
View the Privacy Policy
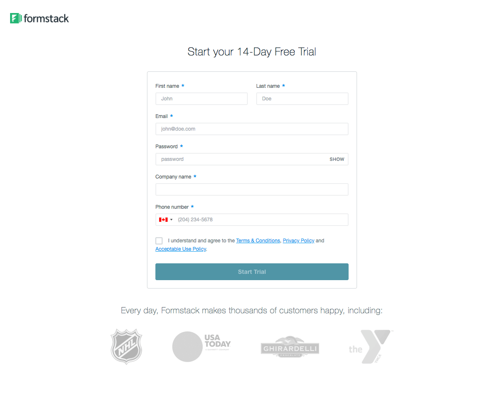[298, 240]
